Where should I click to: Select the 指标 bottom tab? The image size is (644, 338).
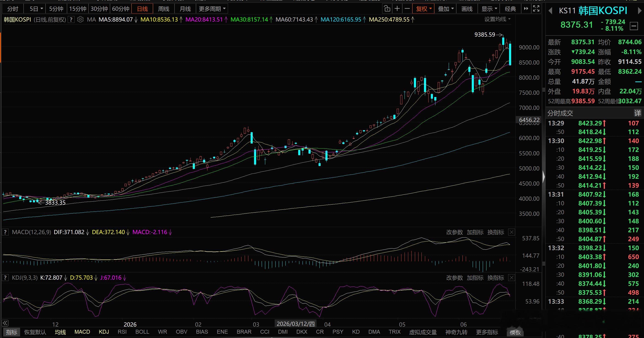pyautogui.click(x=11, y=332)
